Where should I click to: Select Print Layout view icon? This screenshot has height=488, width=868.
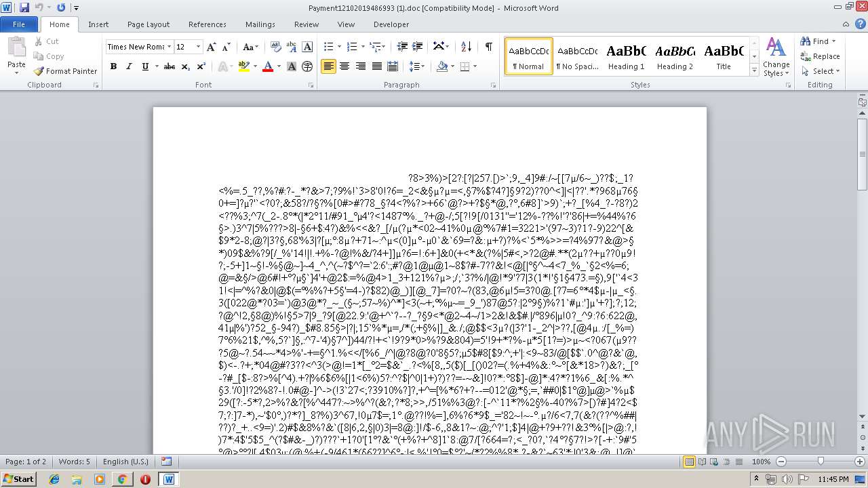689,462
